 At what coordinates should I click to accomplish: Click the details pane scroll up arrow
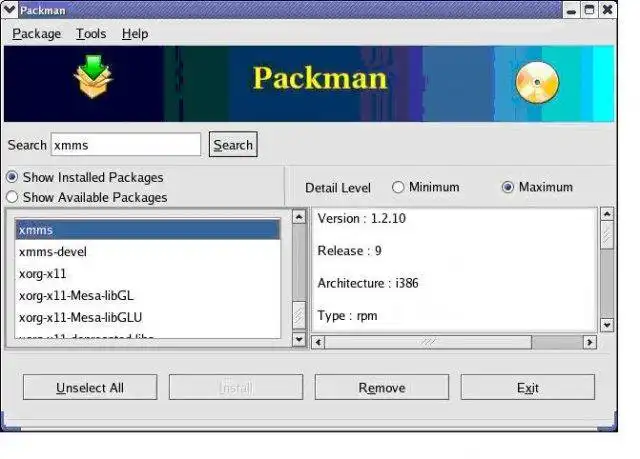(607, 214)
